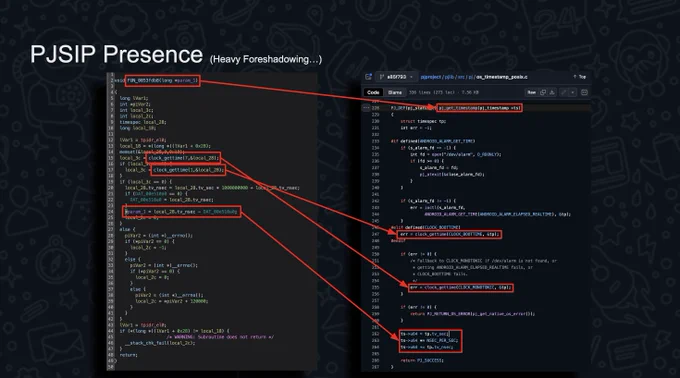680x378 pixels.
Task: Select 'struct timespec tp;' on line 230
Action: point(423,121)
